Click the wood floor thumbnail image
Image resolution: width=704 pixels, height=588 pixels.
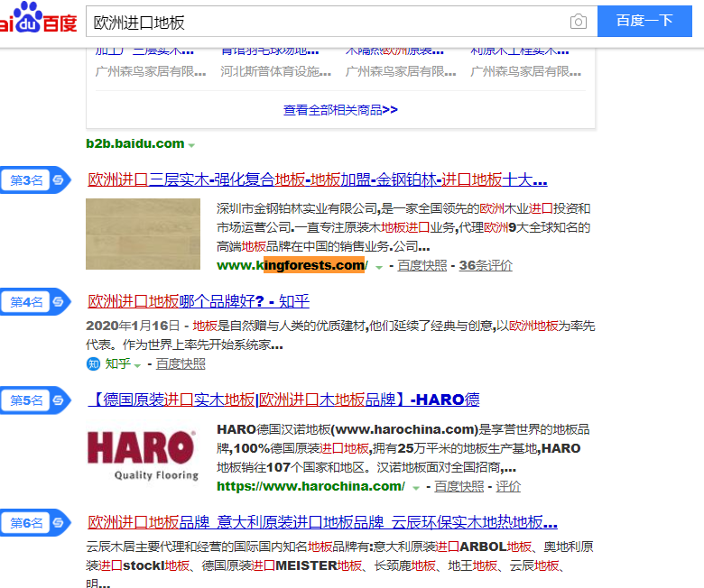click(143, 234)
